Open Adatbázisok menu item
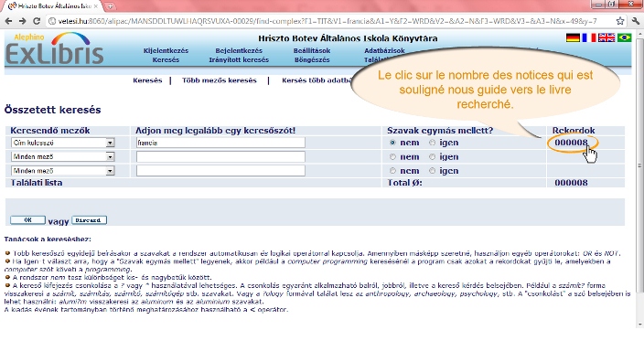644x362 pixels. (384, 50)
